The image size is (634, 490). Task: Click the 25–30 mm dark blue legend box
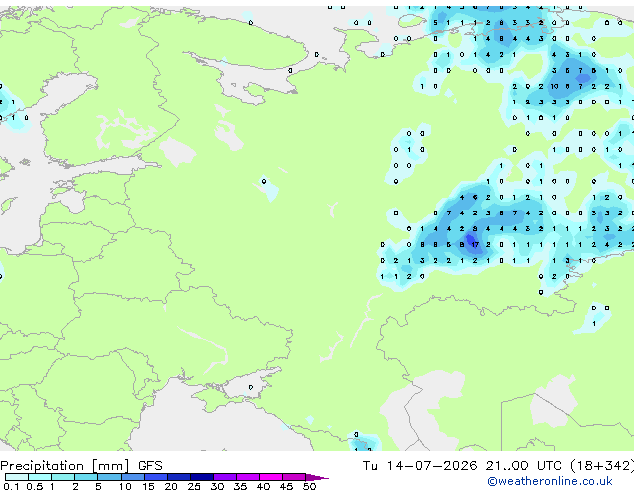pyautogui.click(x=202, y=477)
